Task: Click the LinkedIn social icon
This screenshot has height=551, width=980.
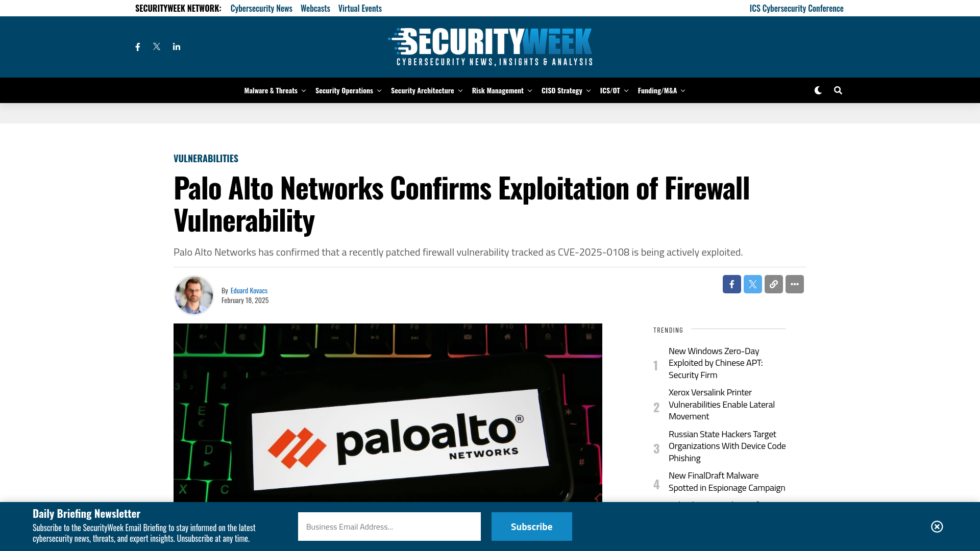Action: [176, 46]
